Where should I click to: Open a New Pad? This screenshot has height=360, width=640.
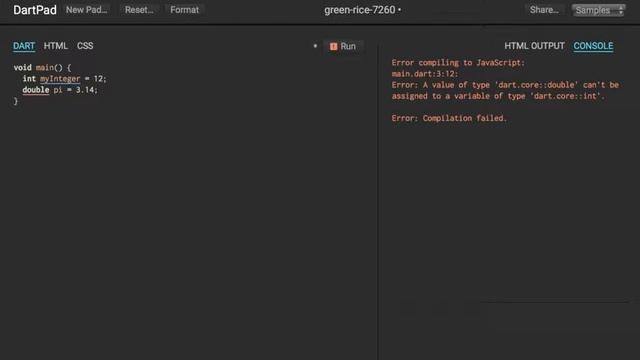[87, 10]
